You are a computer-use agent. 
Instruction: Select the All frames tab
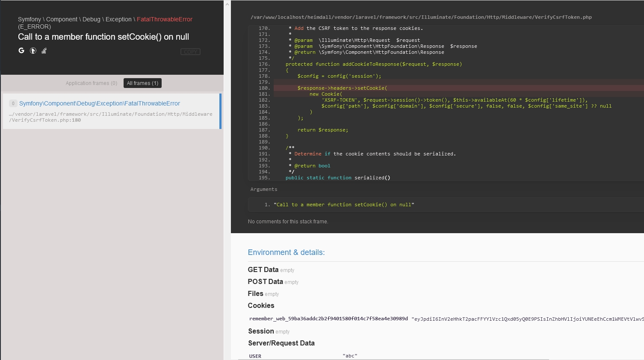(142, 83)
